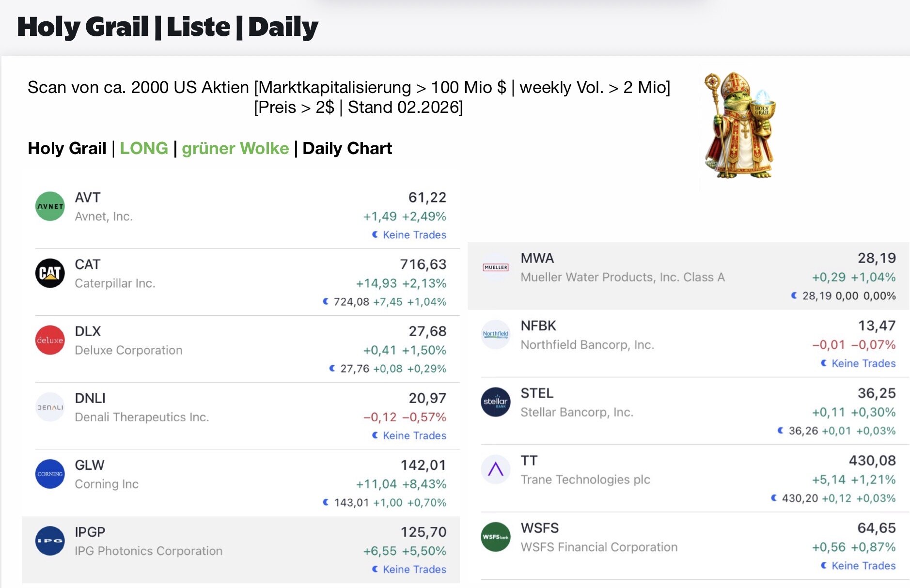Click the green WSFS Bank logo icon
The height and width of the screenshot is (588, 910).
point(495,537)
